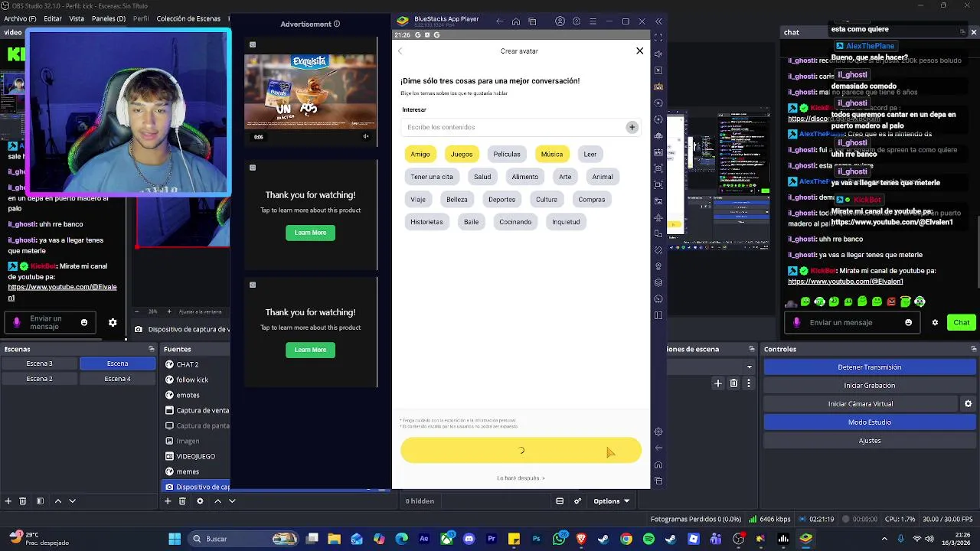This screenshot has height=551, width=980.
Task: Click first Learn More ad button
Action: 310,233
